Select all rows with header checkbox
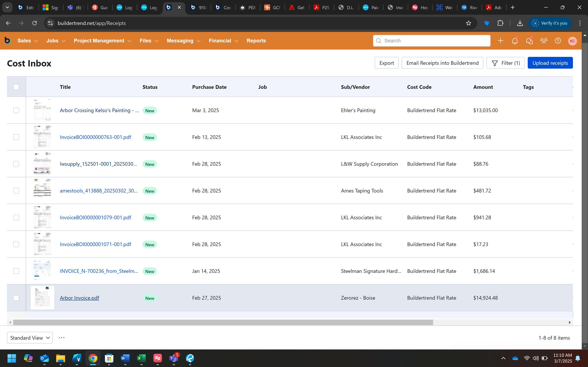Viewport: 588px width, 367px height. (16, 87)
